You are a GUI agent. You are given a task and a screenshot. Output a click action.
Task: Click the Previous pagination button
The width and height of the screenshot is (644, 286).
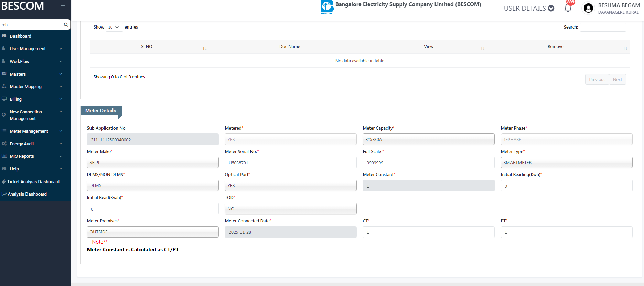pyautogui.click(x=597, y=79)
